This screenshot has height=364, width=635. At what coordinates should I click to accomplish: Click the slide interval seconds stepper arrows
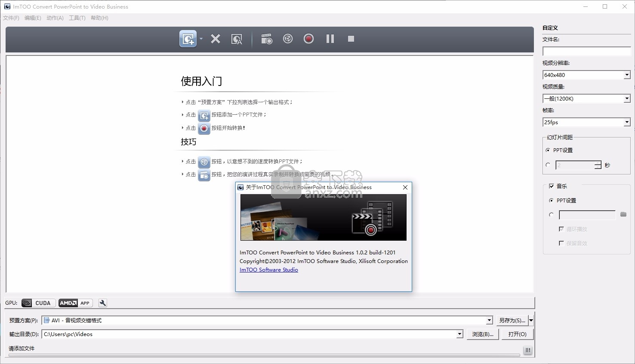coord(598,165)
